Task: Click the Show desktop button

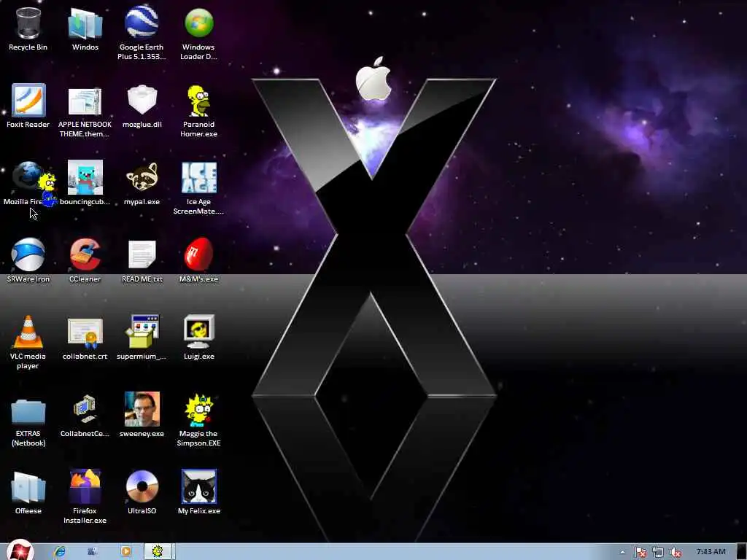Action: point(741,551)
